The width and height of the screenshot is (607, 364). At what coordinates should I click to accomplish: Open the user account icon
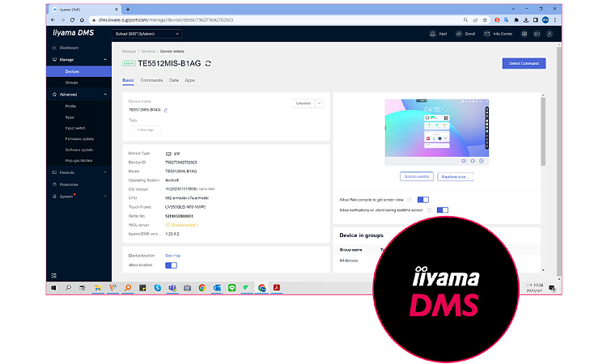(550, 34)
